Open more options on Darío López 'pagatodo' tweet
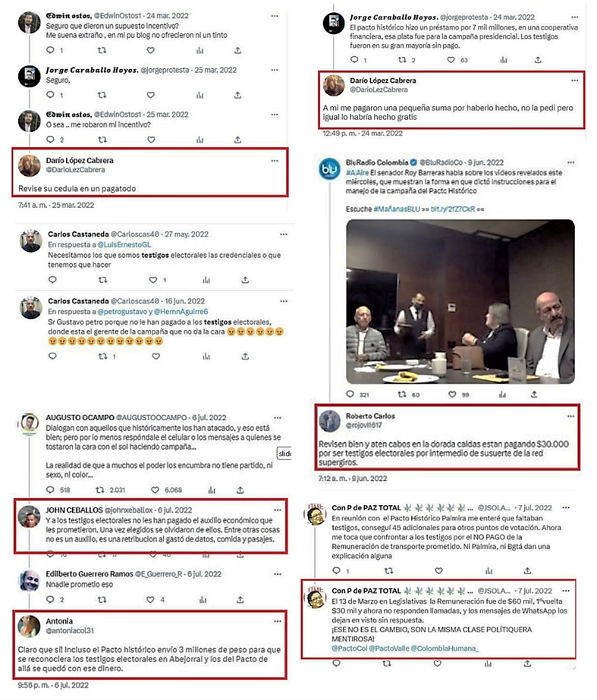This screenshot has height=700, width=597. tap(275, 160)
